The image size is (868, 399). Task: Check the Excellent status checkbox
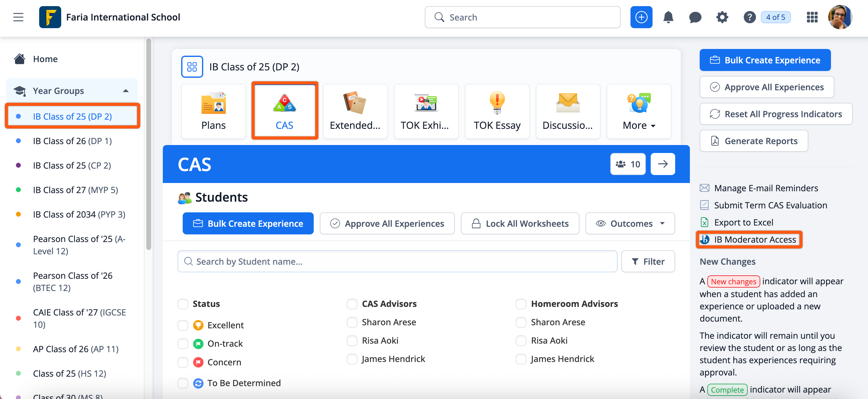point(183,325)
